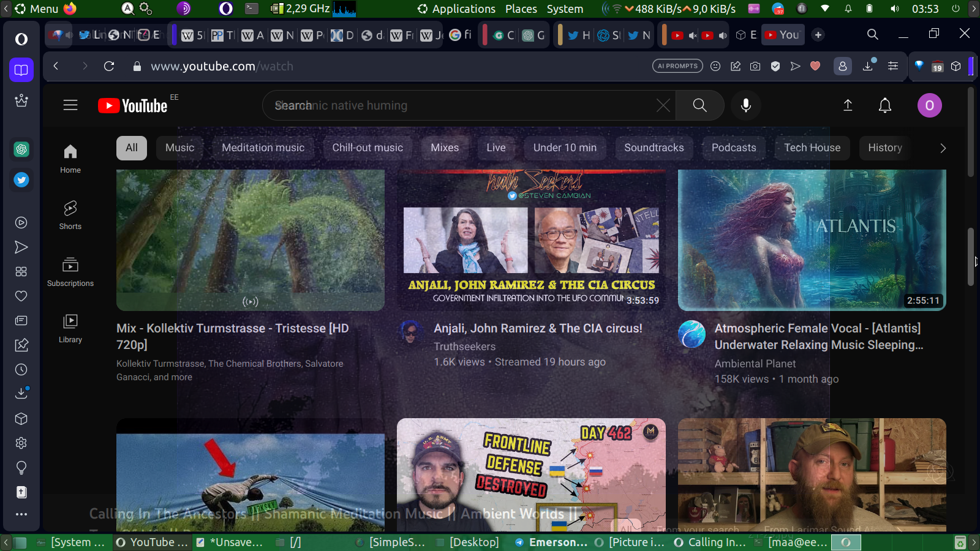Viewport: 980px width, 551px height.
Task: Submit search with the magnifier button
Action: [x=700, y=105]
